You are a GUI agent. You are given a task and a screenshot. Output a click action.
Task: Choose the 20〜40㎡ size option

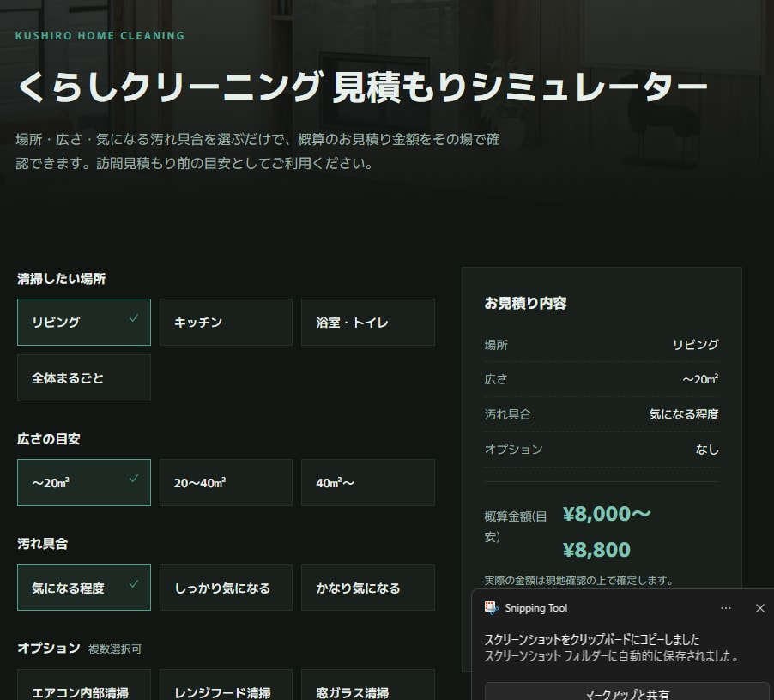point(226,482)
